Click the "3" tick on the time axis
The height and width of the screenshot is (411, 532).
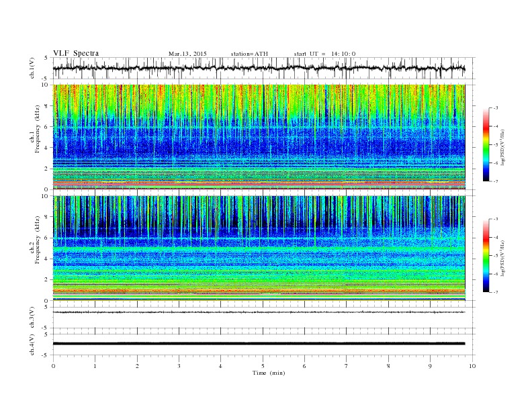tap(179, 366)
